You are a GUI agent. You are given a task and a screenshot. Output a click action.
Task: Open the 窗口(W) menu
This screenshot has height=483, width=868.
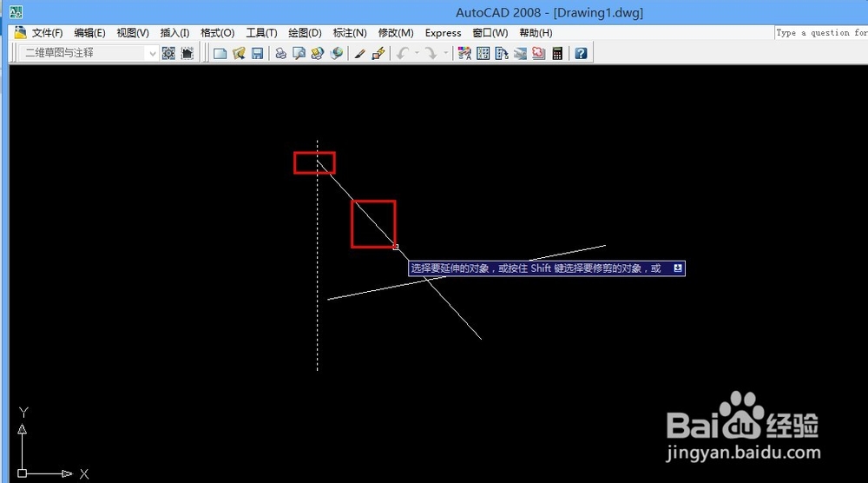[x=490, y=33]
